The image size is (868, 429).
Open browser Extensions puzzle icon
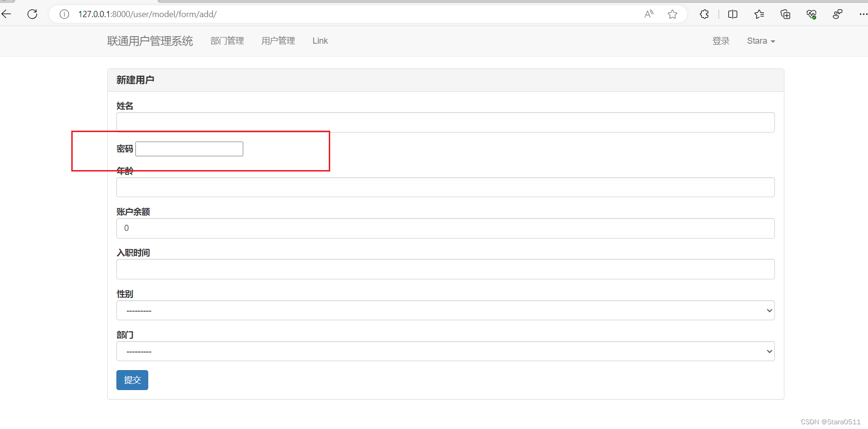click(x=705, y=14)
